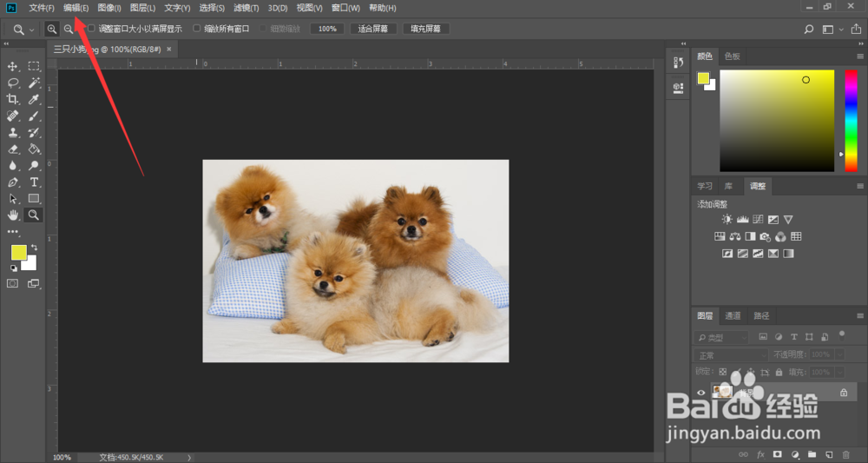Toggle filter for type layers (T)
Screen dimensions: 868x463
pyautogui.click(x=794, y=337)
